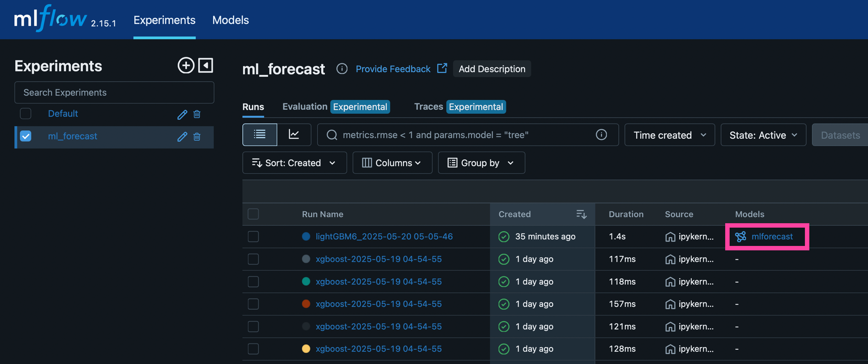Expand the Columns selector
Image resolution: width=868 pixels, height=364 pixels.
coord(392,162)
